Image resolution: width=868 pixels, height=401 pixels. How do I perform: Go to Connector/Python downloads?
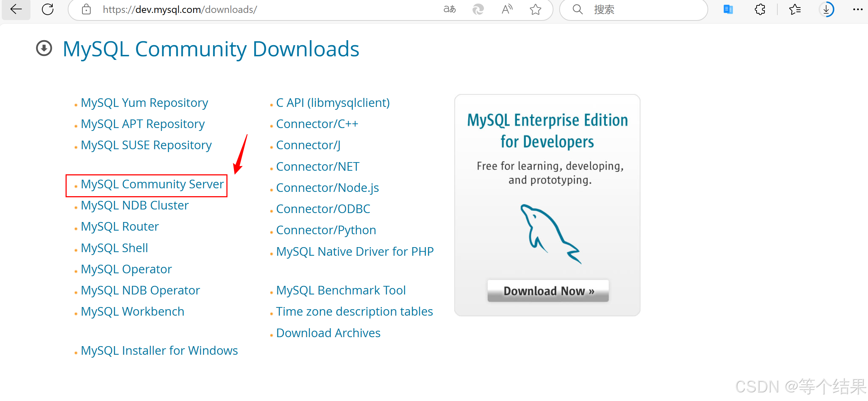[326, 230]
